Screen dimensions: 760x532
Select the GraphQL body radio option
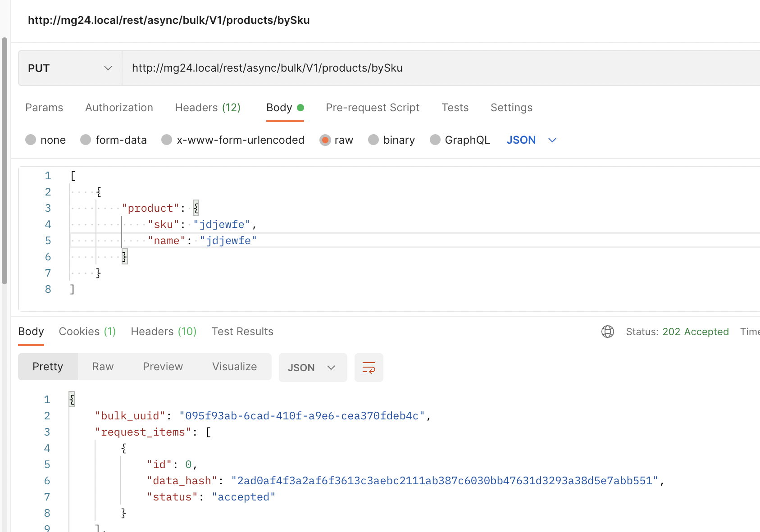coord(435,140)
